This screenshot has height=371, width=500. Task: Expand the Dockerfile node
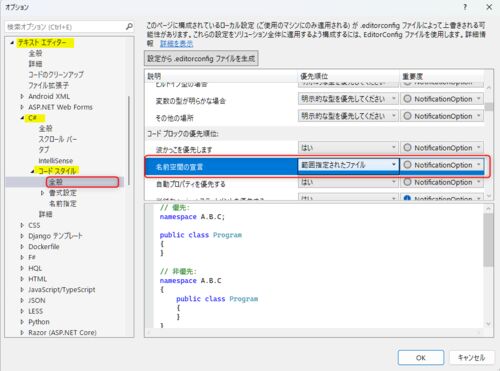tap(22, 246)
